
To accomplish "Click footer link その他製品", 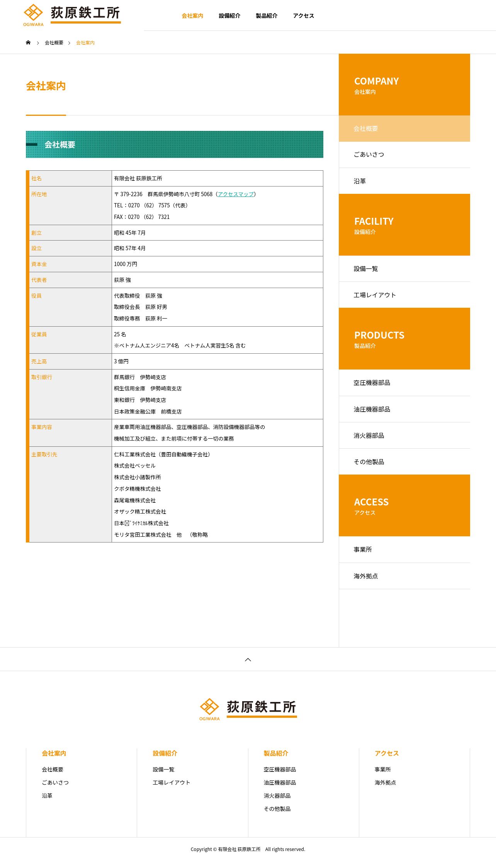I will (x=277, y=809).
